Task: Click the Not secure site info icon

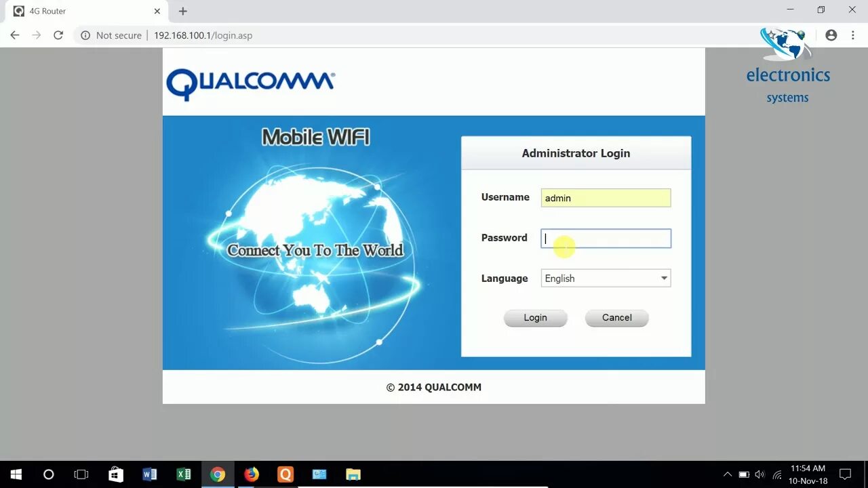Action: tap(85, 35)
